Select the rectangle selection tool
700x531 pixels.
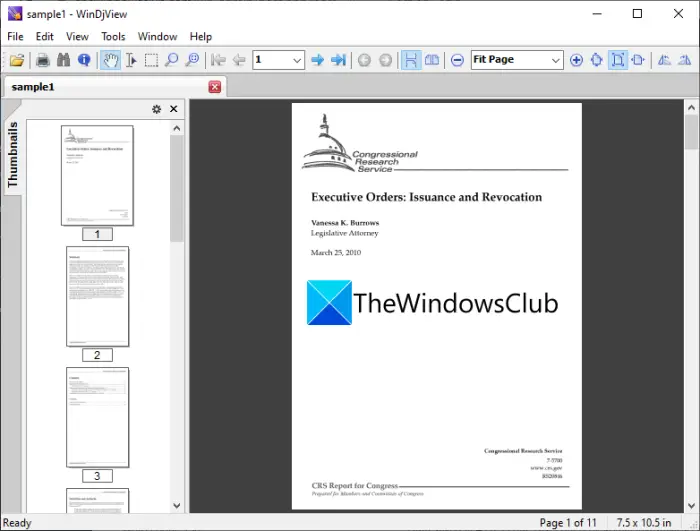(x=151, y=60)
